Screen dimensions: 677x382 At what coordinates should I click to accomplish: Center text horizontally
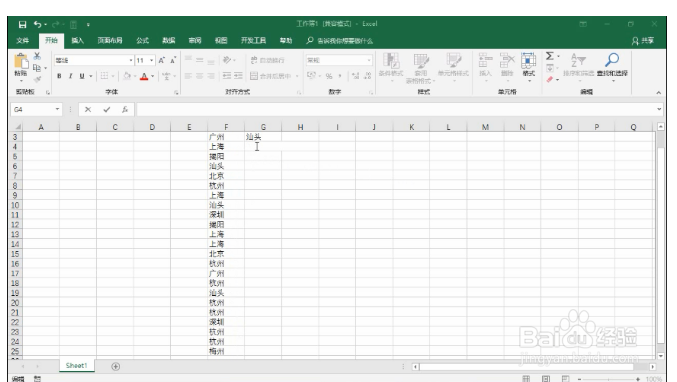[x=199, y=76]
